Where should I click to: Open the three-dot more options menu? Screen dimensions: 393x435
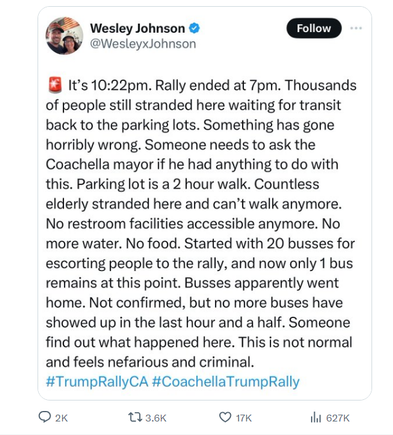tap(356, 28)
